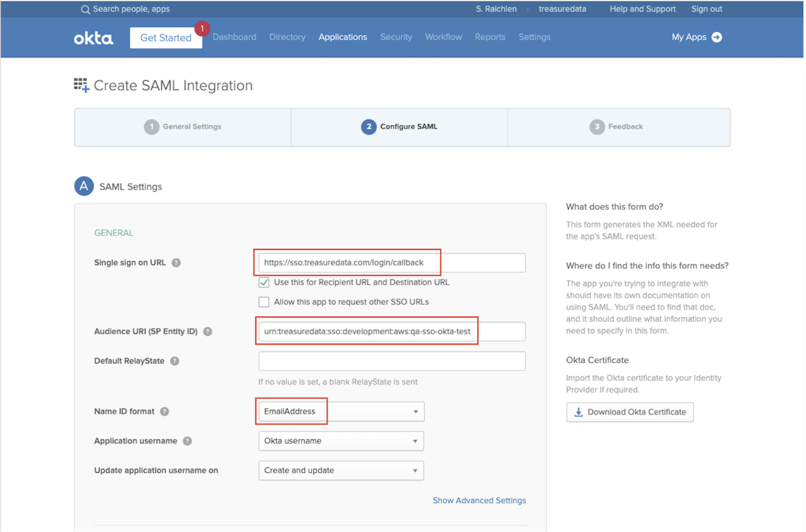This screenshot has height=532, width=806.
Task: Click help icon next to Application username
Action: pos(187,441)
